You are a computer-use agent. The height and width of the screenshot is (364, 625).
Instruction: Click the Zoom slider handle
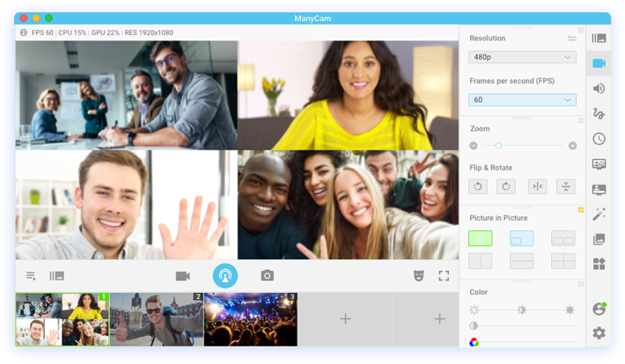click(498, 145)
